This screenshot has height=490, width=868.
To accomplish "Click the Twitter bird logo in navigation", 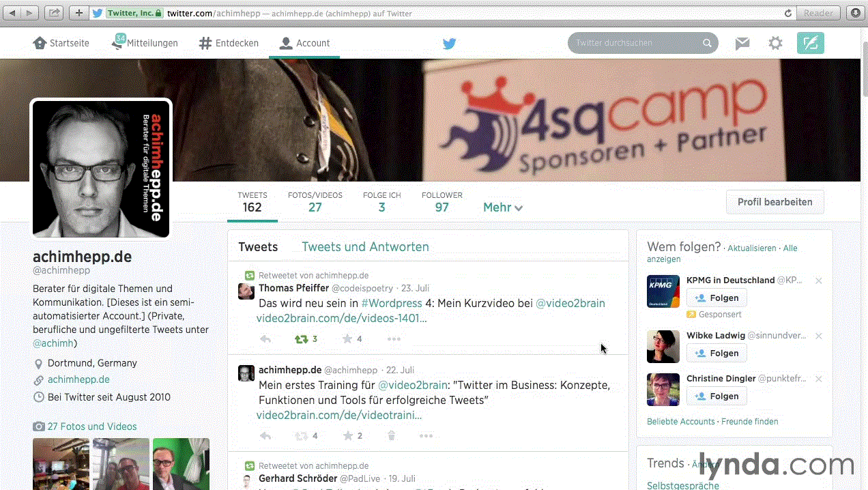I will 449,44.
